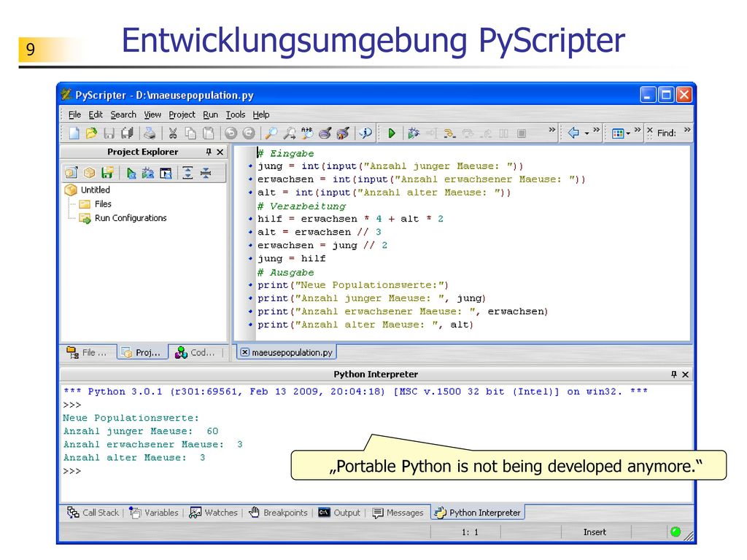Click the Run configuration icon in Project Explorer
Viewport: 747px width, 560px height.
tap(131, 173)
